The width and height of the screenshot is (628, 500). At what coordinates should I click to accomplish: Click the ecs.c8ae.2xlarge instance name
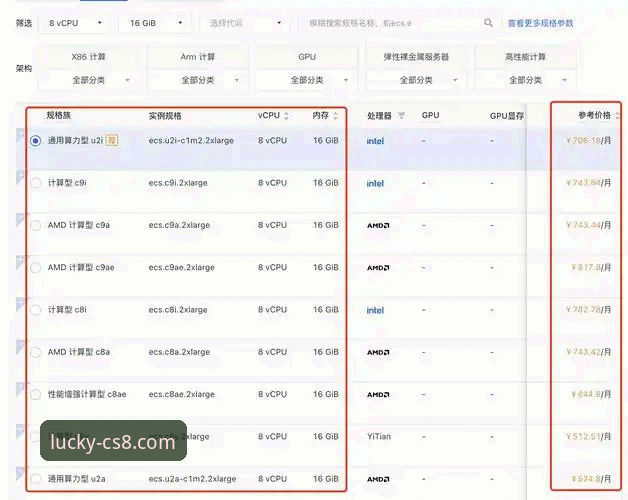click(x=181, y=395)
